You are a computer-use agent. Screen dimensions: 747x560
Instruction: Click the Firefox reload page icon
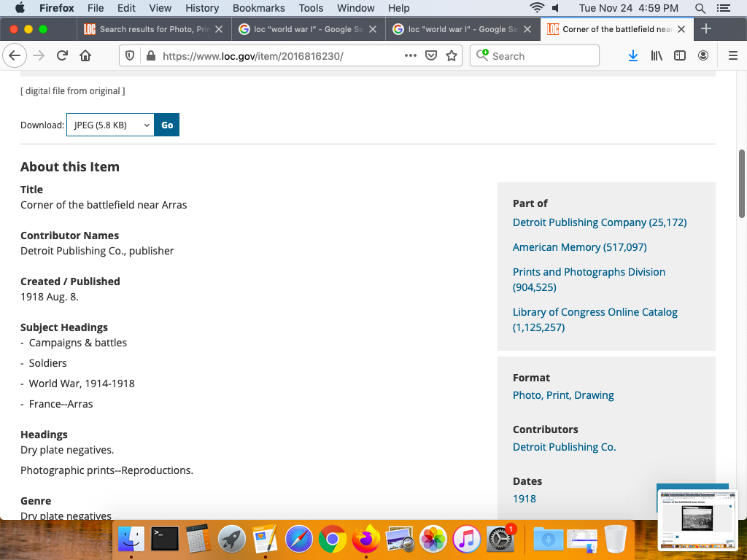click(63, 56)
